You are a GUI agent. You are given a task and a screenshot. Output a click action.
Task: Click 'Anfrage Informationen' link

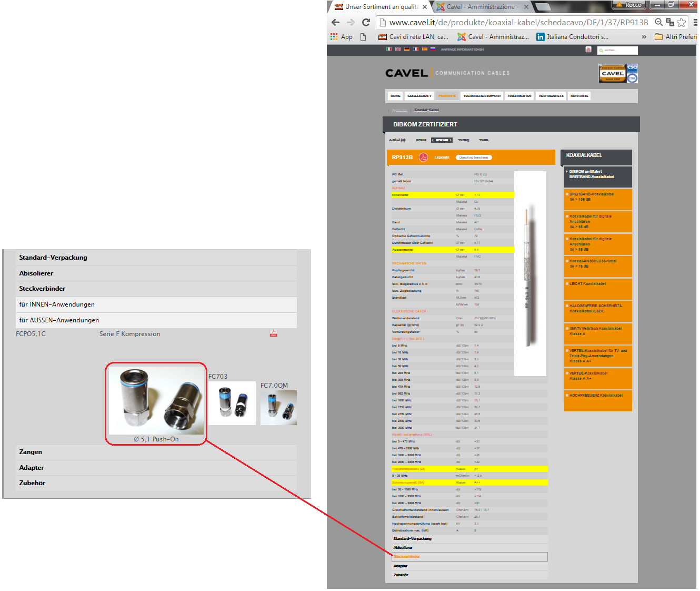462,50
